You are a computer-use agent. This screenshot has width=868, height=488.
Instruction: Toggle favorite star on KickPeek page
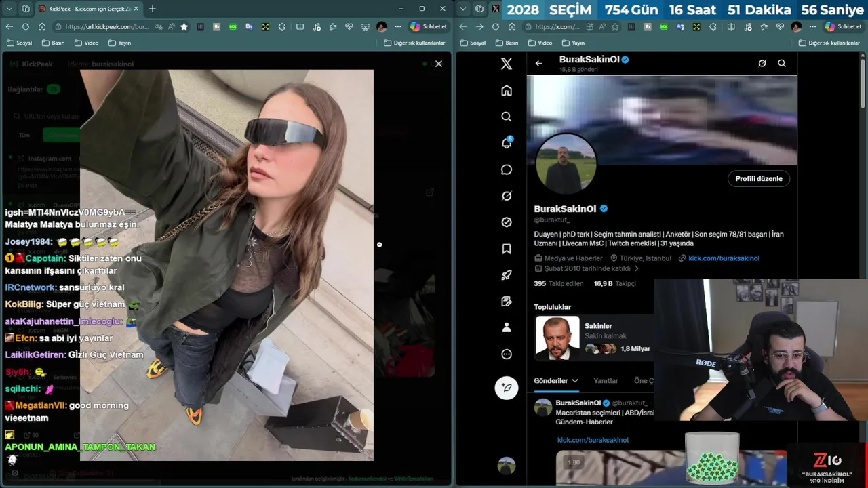click(x=184, y=26)
